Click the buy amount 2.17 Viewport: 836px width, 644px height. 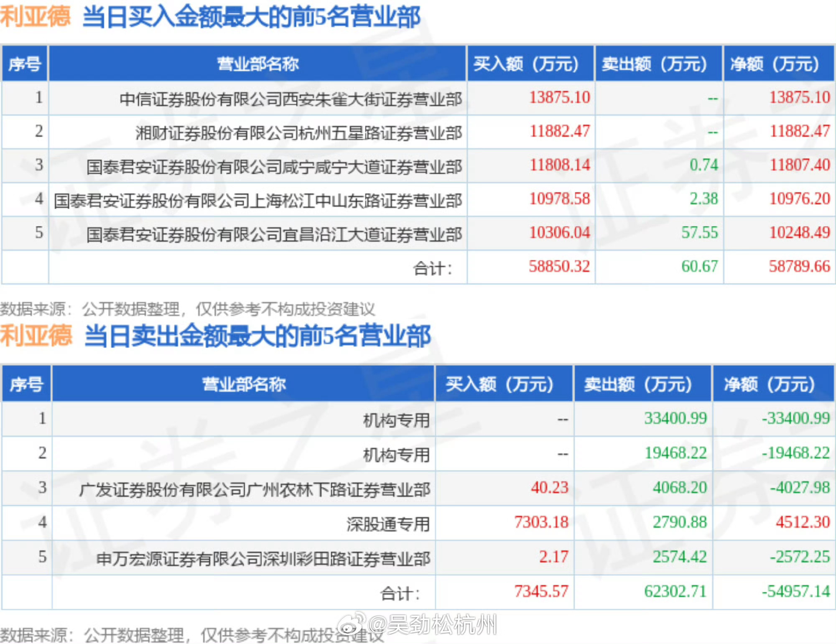(553, 557)
